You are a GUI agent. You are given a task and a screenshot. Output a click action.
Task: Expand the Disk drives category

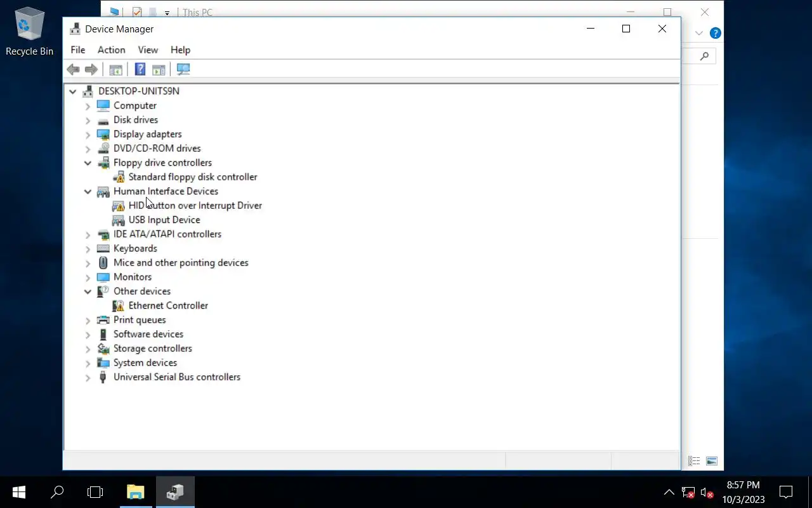point(88,120)
